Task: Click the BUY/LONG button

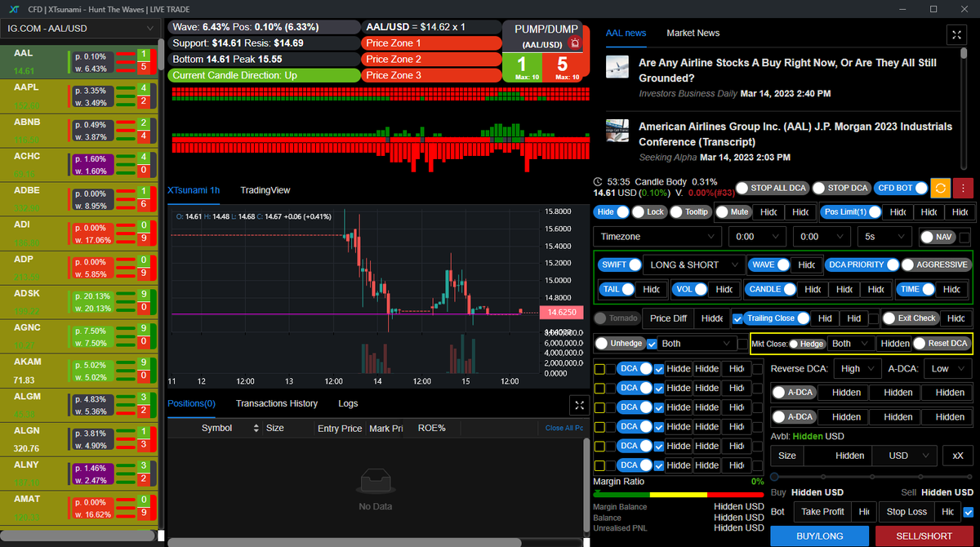Action: [x=818, y=536]
